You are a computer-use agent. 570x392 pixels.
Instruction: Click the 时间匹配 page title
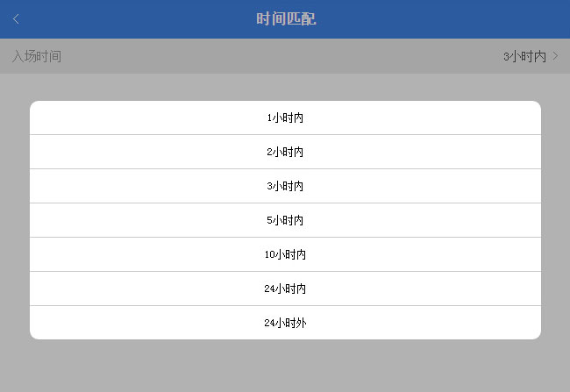coord(286,19)
